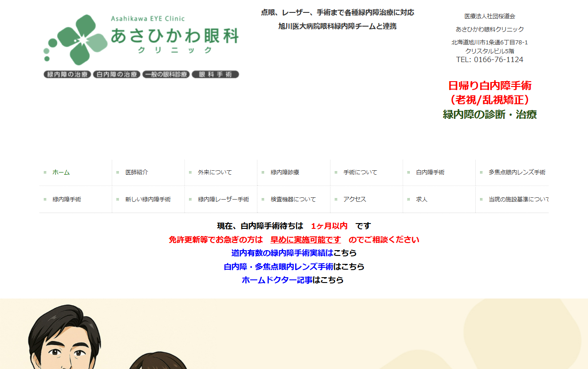Click the 免許更新等でお急ぎの方は text
The image size is (588, 369).
(x=216, y=240)
